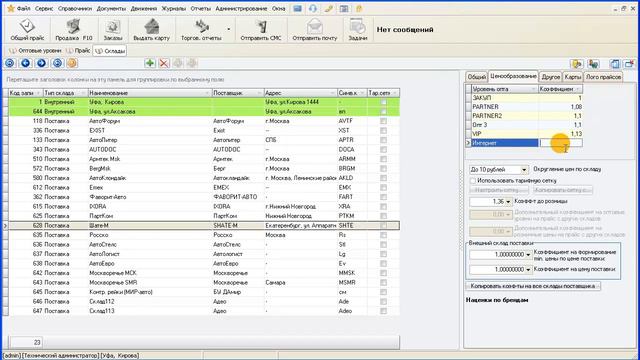Add a new warehouse with green plus
The width and height of the screenshot is (640, 360).
[x=150, y=63]
